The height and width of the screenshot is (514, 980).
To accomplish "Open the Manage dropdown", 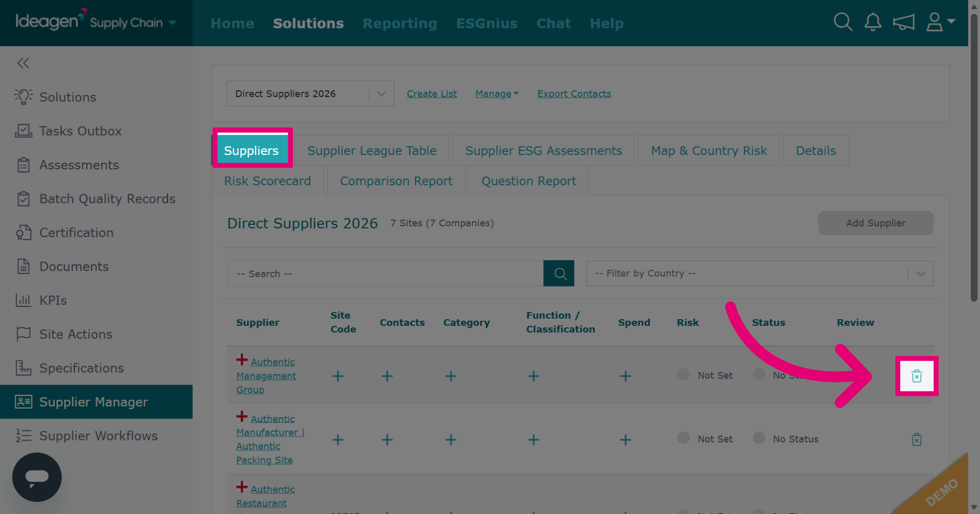I will coord(497,94).
